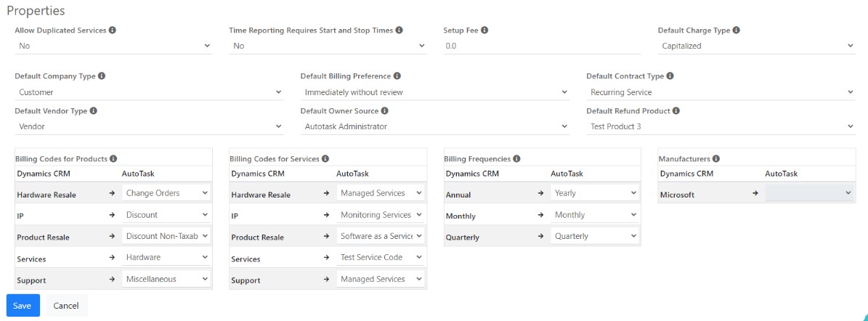The height and width of the screenshot is (321, 868).
Task: Expand the Default Contract Type selector
Action: click(x=721, y=92)
